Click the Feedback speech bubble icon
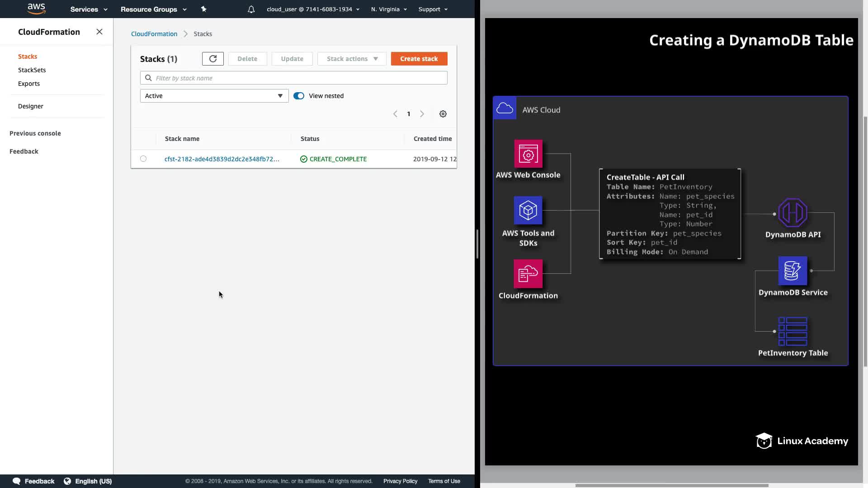This screenshot has width=868, height=488. [x=17, y=481]
